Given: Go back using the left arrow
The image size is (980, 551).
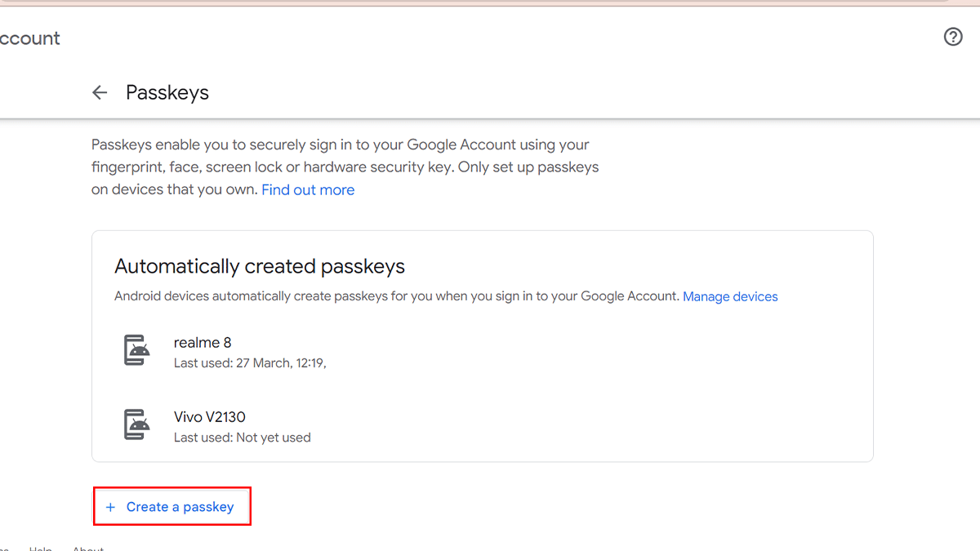Looking at the screenshot, I should tap(100, 93).
